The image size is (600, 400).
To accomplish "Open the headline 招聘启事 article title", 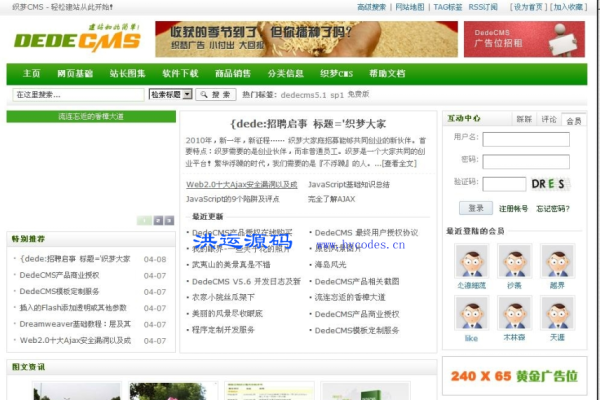I will (x=308, y=124).
